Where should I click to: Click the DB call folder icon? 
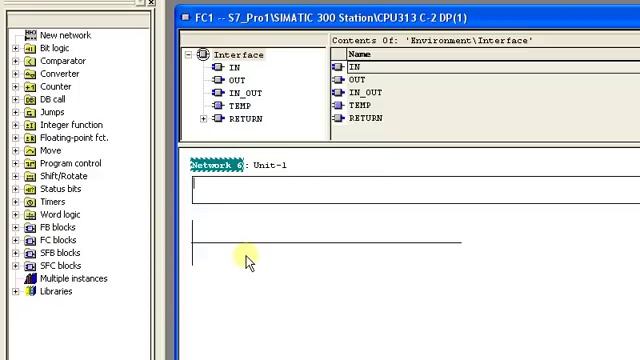30,99
